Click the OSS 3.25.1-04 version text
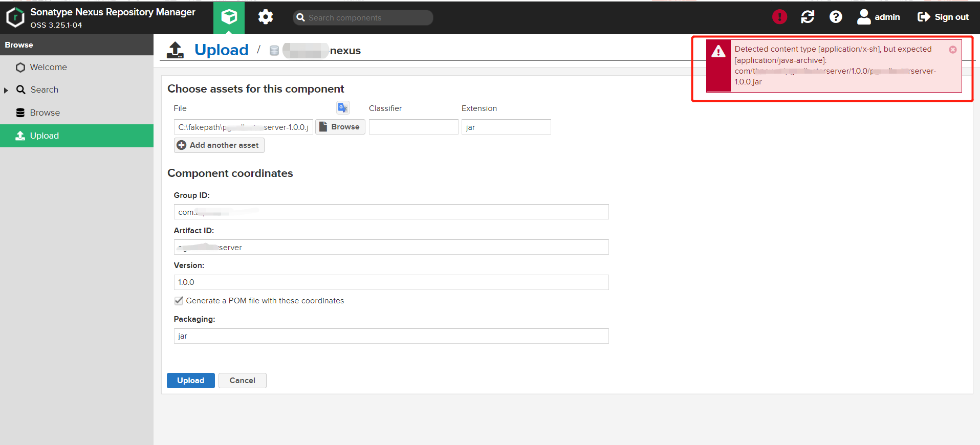980x445 pixels. click(x=56, y=25)
